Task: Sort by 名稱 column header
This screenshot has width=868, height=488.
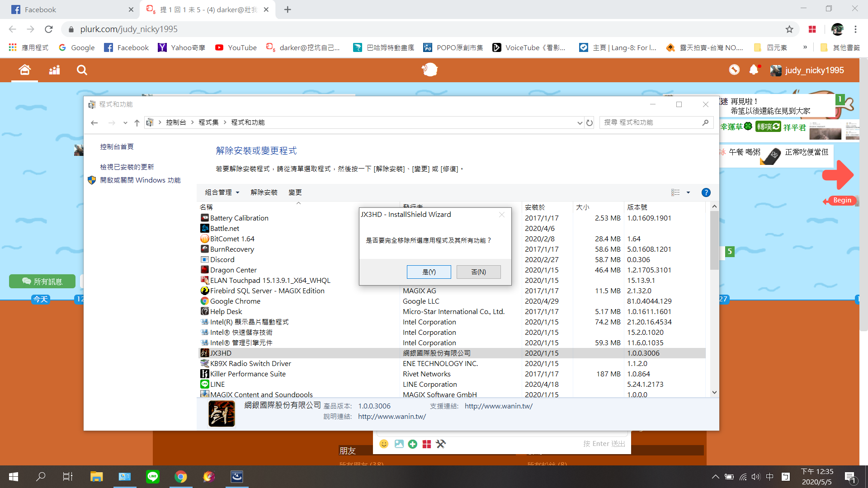Action: point(298,207)
